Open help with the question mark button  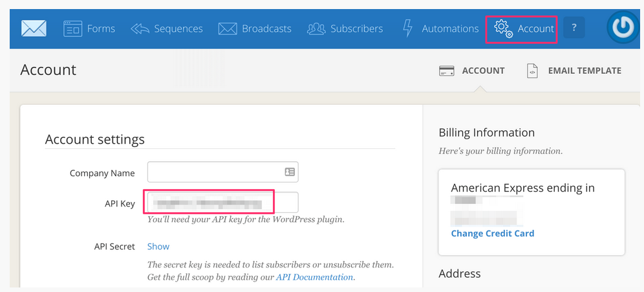574,28
